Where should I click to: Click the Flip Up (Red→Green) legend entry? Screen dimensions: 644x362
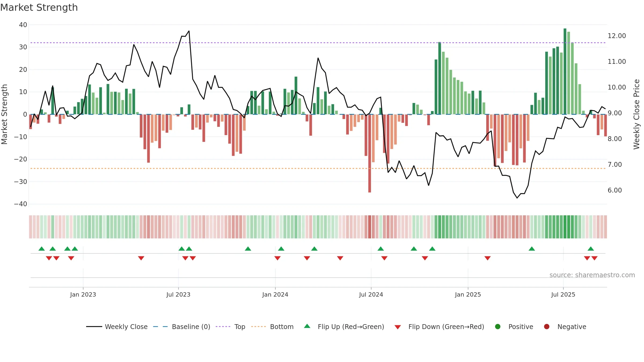(x=344, y=327)
